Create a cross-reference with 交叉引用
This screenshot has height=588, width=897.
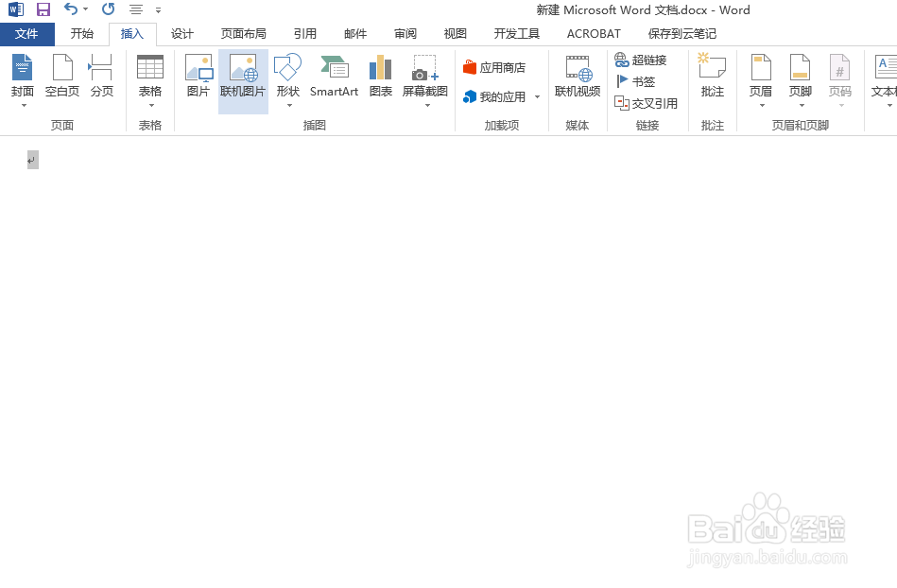click(x=647, y=103)
